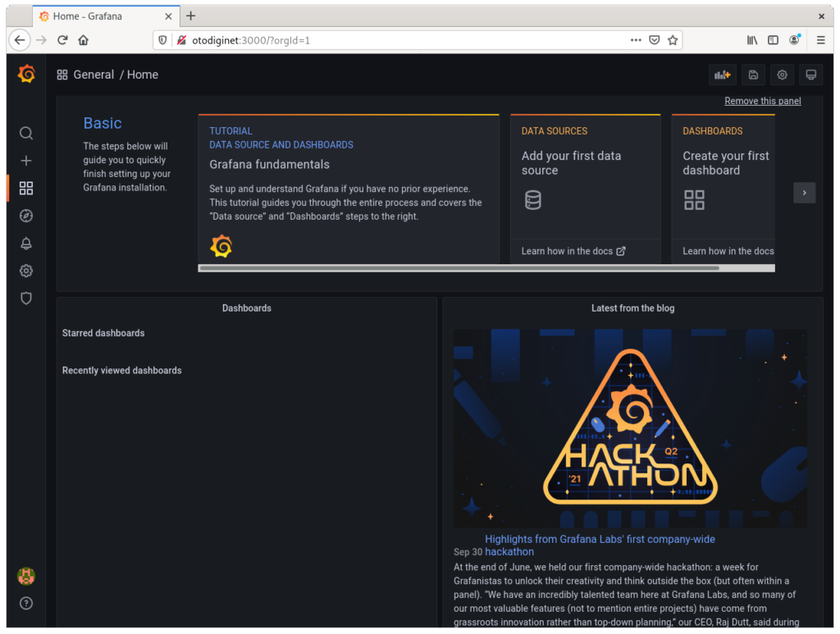840x634 pixels.
Task: Advance setup cards with right chevron
Action: (x=804, y=193)
